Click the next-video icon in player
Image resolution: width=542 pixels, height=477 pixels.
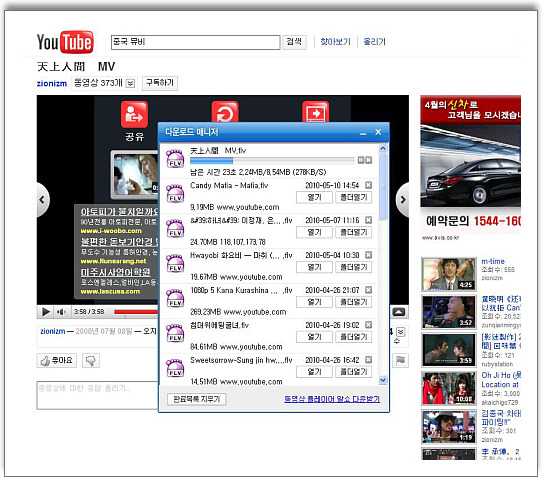click(315, 112)
